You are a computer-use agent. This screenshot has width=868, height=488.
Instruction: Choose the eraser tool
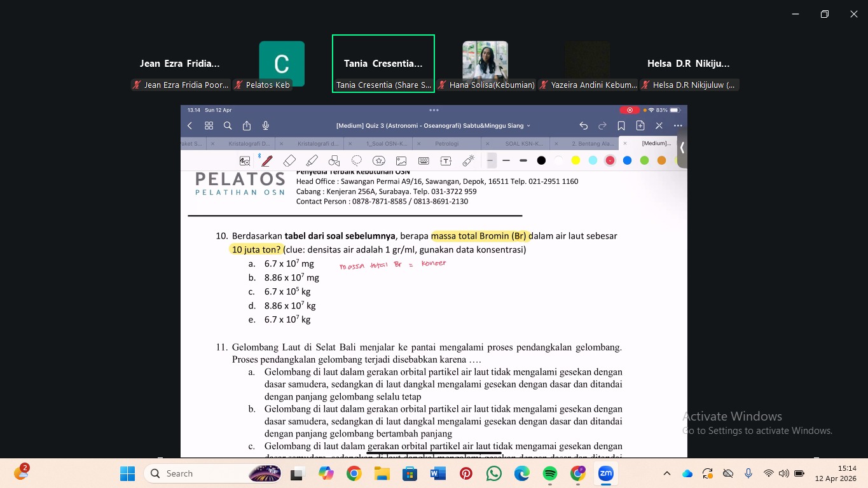coord(289,161)
